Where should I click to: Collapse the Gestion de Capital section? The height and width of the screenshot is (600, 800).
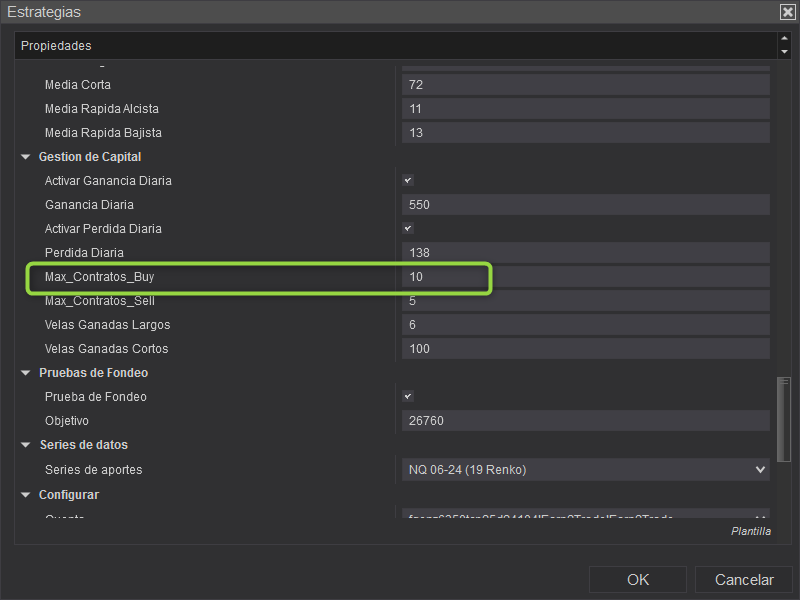[26, 157]
